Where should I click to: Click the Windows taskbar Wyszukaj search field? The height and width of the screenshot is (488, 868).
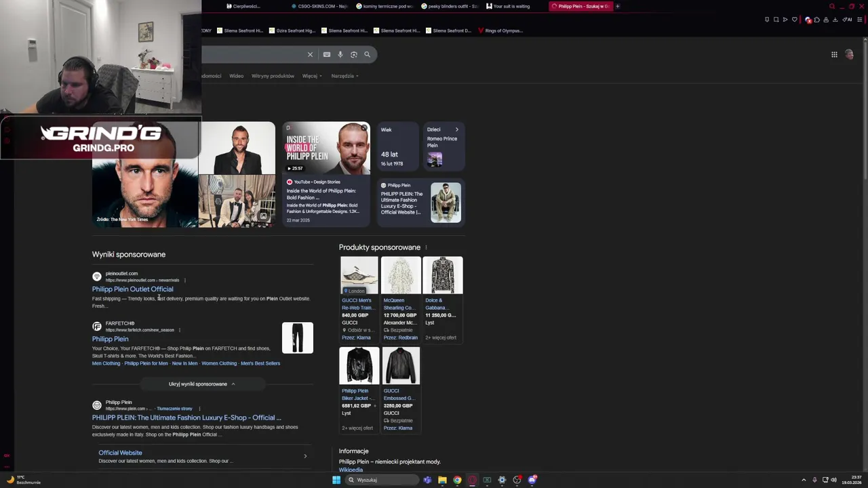click(381, 480)
